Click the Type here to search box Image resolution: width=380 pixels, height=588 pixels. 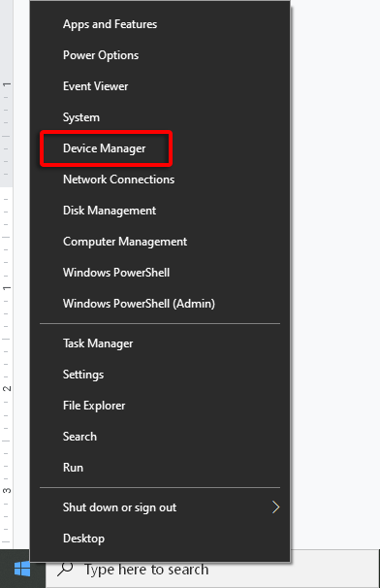point(213,569)
